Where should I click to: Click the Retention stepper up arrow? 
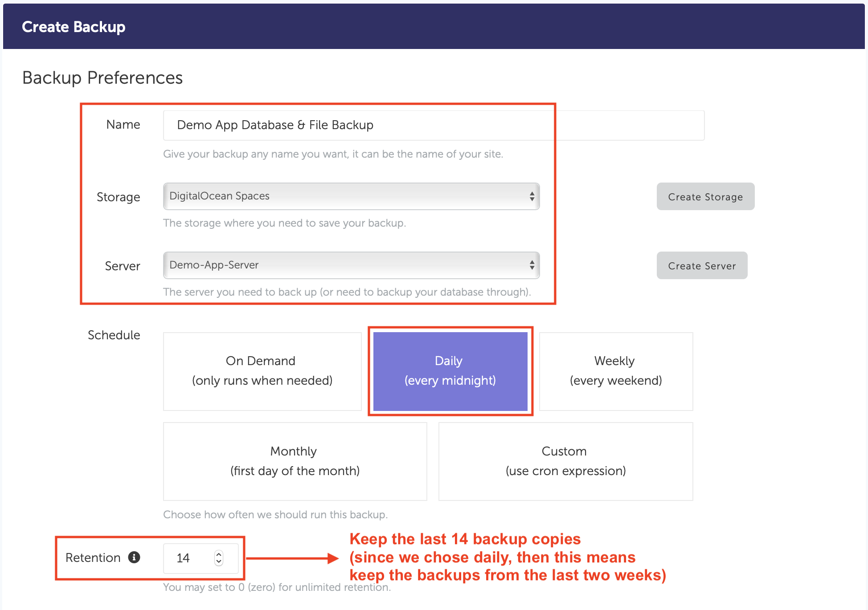tap(218, 554)
